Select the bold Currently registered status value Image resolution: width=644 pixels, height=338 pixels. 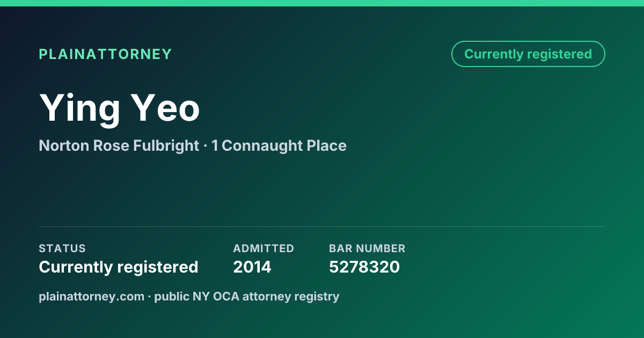pos(119,267)
